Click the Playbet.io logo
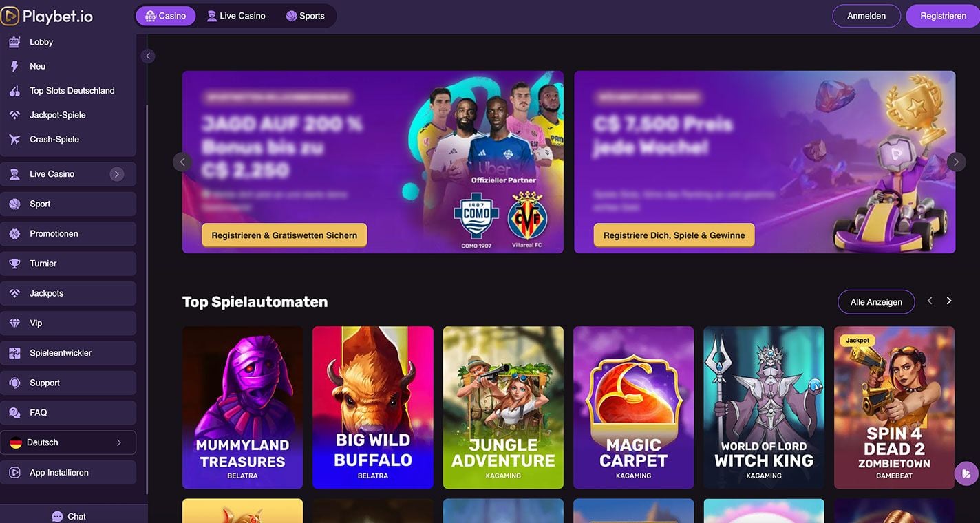980x523 pixels. click(x=47, y=16)
